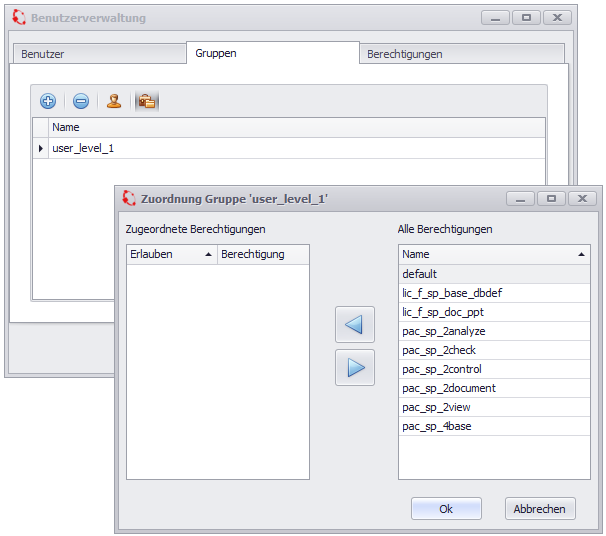Confirm with the Ok button

tap(446, 509)
